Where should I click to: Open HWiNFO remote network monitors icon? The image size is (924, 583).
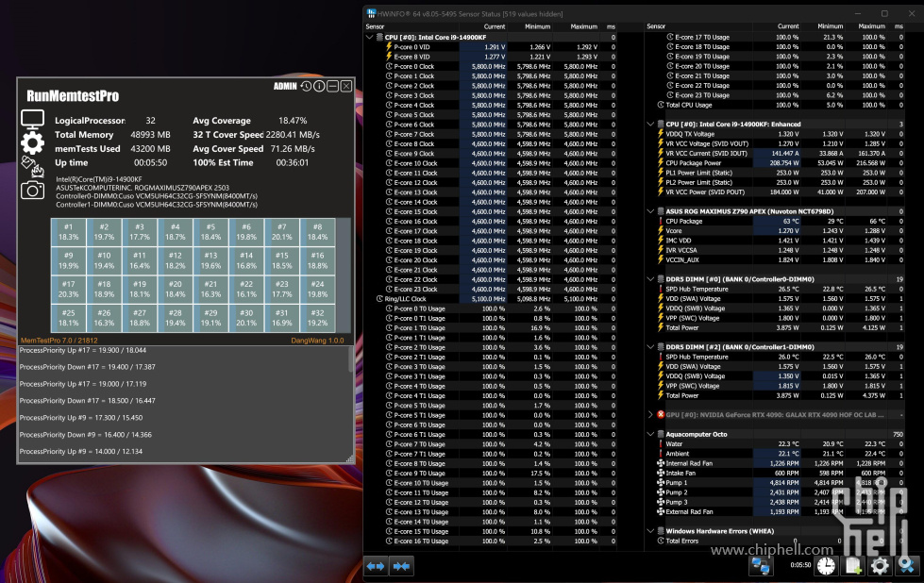coord(761,566)
